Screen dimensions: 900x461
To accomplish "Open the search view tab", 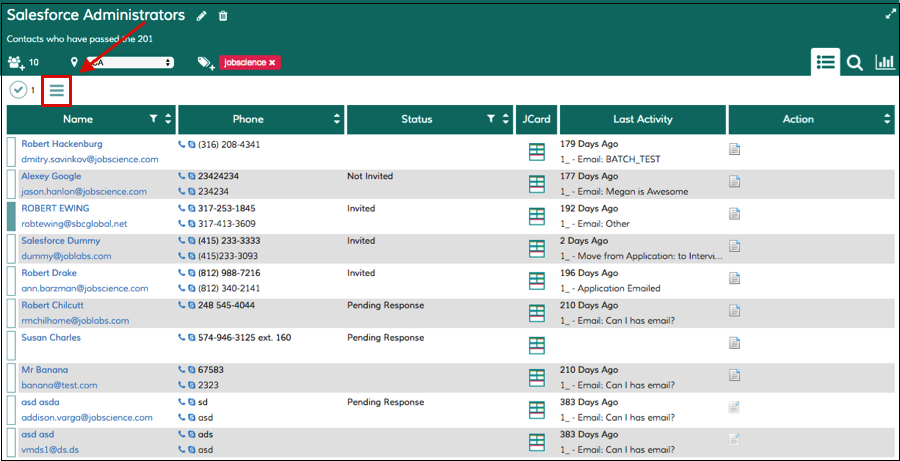I will [855, 63].
